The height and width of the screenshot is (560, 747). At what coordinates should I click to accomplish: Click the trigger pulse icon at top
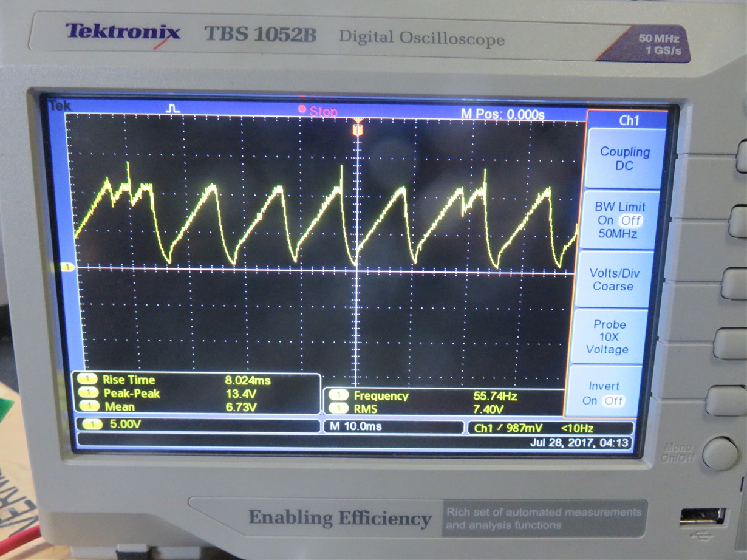173,108
